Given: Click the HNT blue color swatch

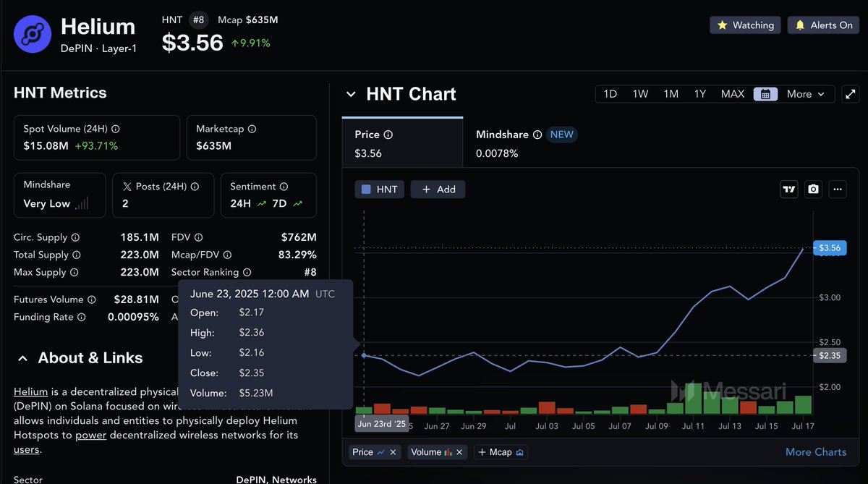Looking at the screenshot, I should pos(366,189).
